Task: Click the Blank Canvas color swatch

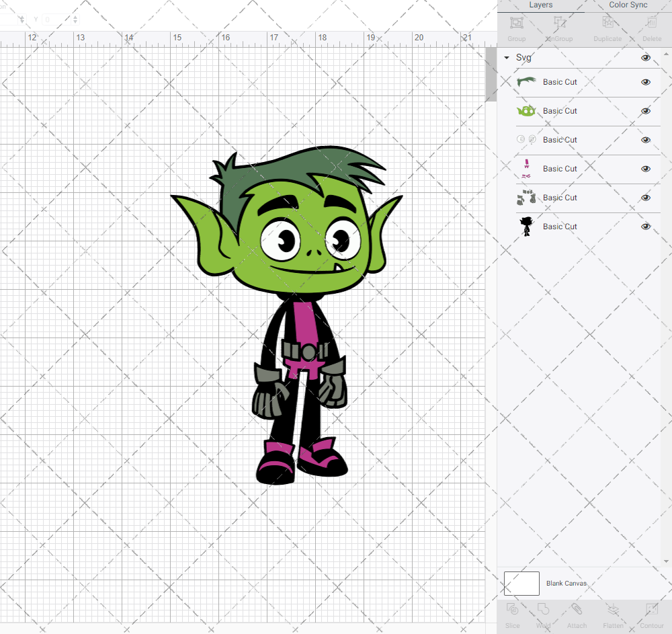Action: 521,584
